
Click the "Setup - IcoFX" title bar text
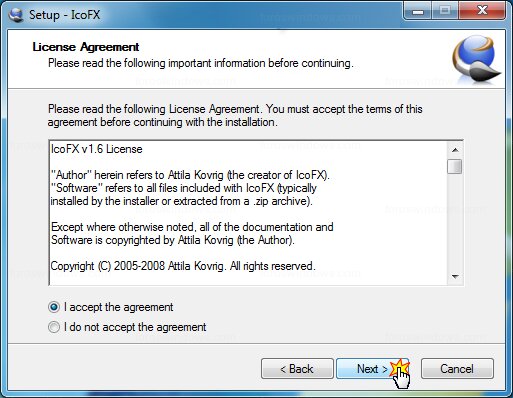(x=64, y=15)
